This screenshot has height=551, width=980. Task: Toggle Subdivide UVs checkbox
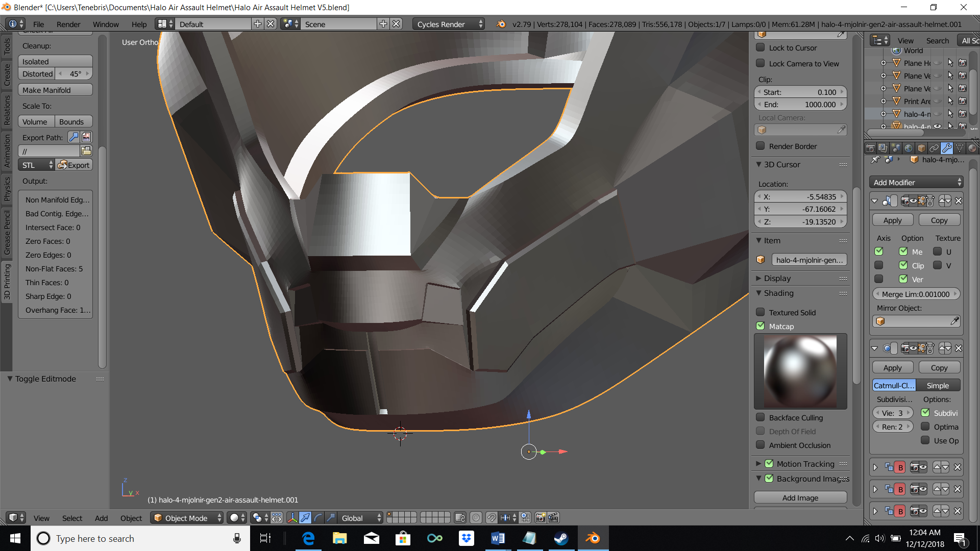pos(925,413)
